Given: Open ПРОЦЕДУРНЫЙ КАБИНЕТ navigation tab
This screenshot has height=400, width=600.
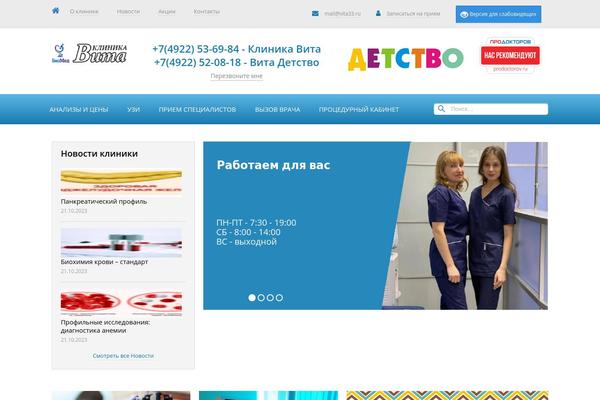Looking at the screenshot, I should pos(359,109).
